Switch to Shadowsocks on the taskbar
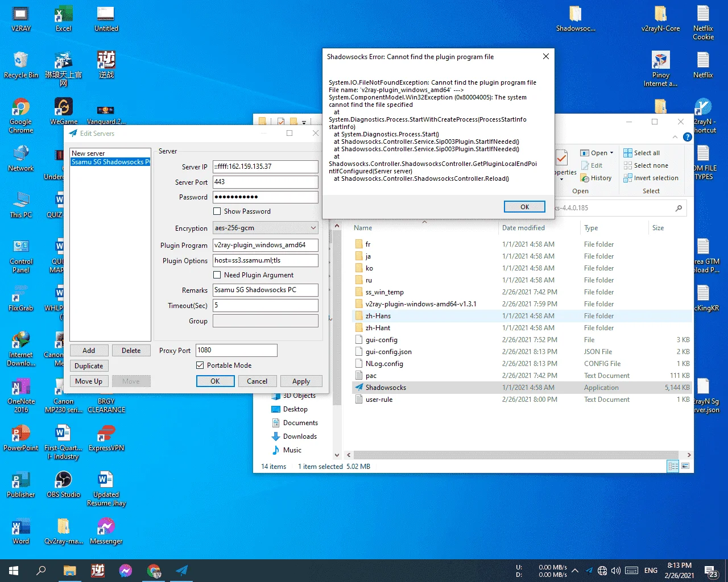 182,571
